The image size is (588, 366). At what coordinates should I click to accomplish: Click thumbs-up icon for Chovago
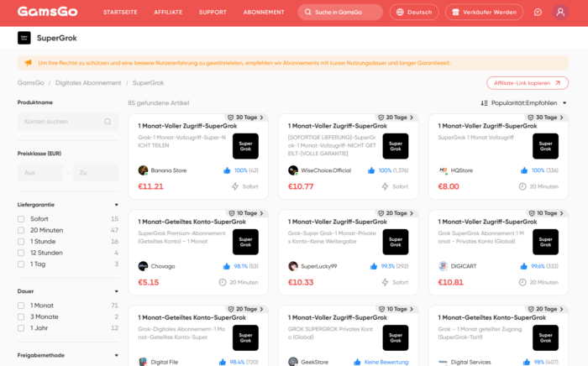tap(227, 266)
